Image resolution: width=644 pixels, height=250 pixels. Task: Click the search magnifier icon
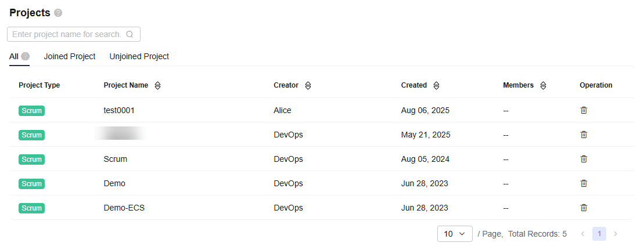point(129,34)
